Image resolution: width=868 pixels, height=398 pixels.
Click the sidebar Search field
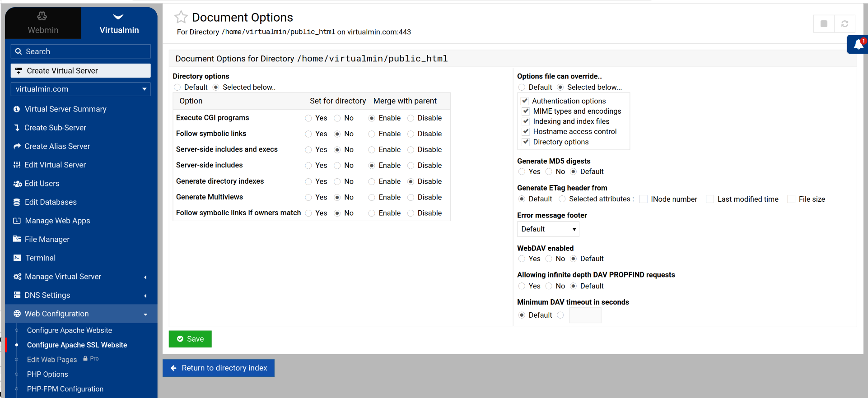click(x=80, y=51)
